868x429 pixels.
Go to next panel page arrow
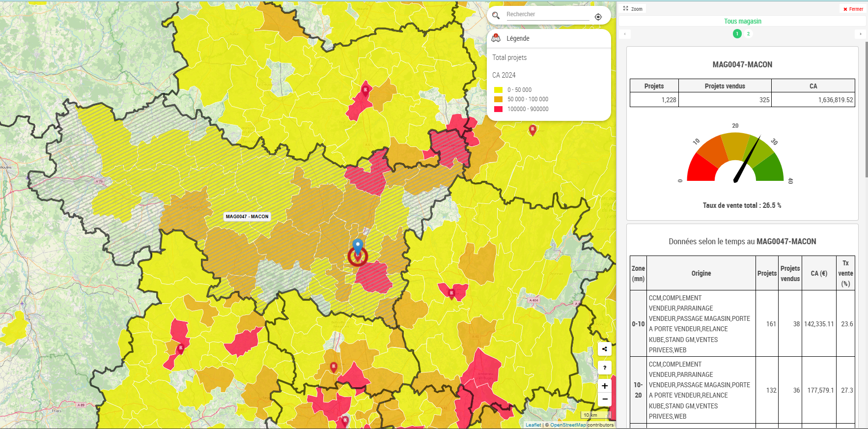pos(860,34)
